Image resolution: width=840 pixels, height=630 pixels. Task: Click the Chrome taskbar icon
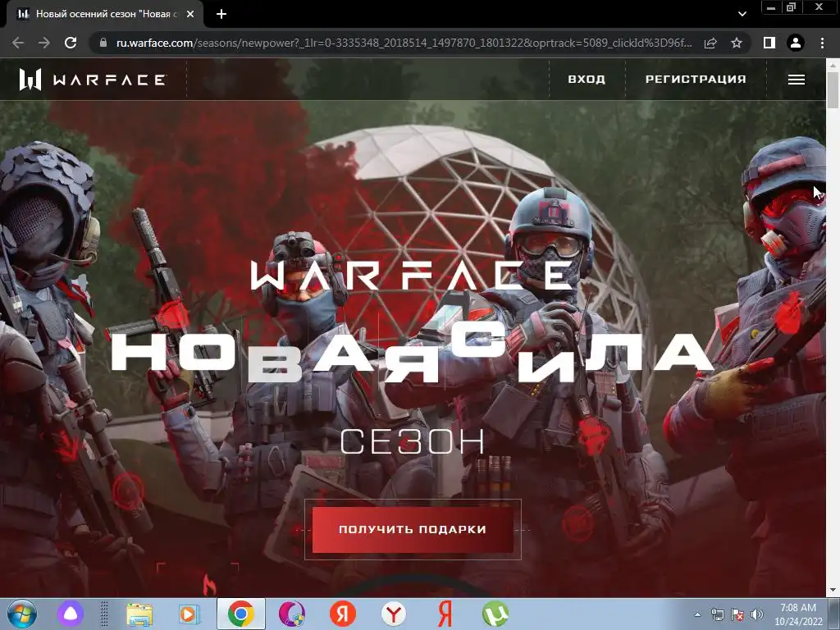click(241, 614)
